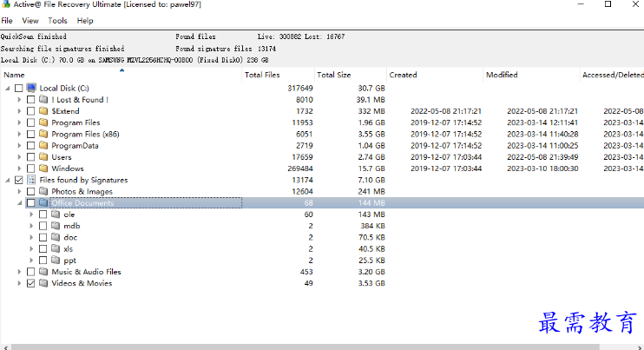Uncheck the Videos & Movies checkbox

30,283
